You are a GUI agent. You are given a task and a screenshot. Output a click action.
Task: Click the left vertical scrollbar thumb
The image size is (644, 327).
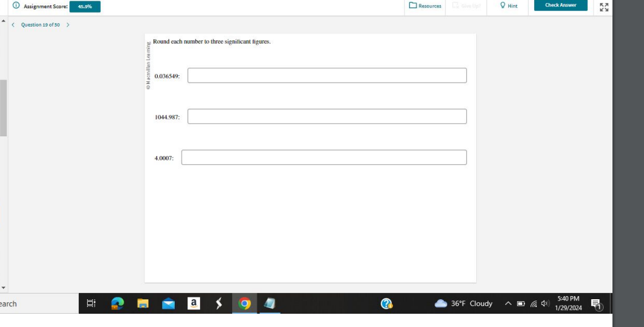(3, 108)
